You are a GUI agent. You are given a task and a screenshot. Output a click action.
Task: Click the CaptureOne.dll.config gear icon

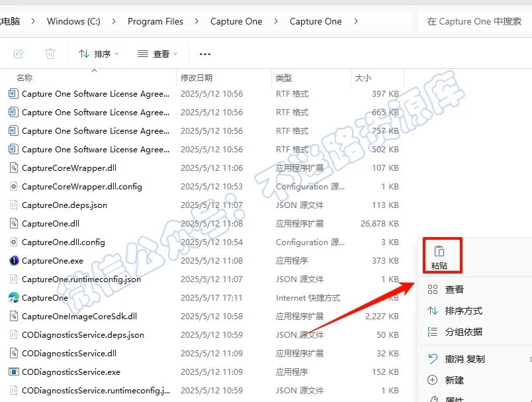pyautogui.click(x=13, y=242)
